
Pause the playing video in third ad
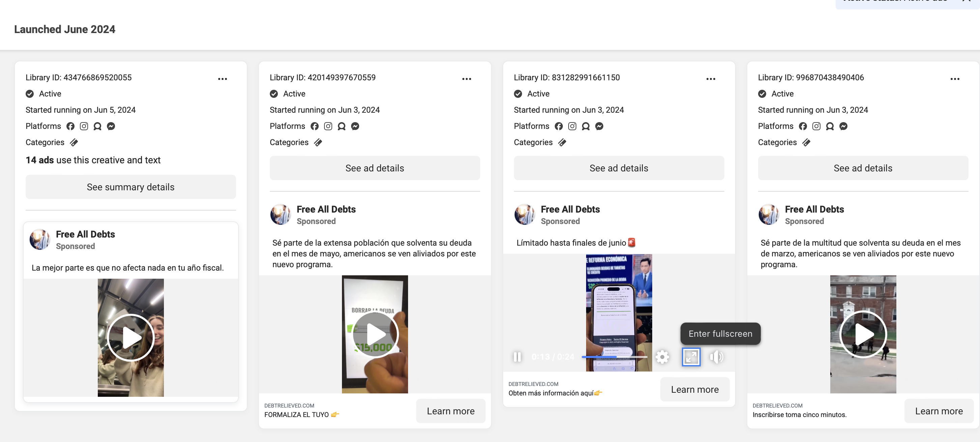pyautogui.click(x=517, y=357)
